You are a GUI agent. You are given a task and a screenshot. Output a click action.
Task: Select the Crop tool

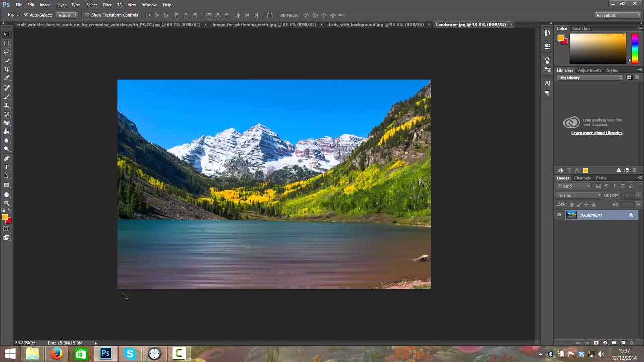pyautogui.click(x=7, y=69)
